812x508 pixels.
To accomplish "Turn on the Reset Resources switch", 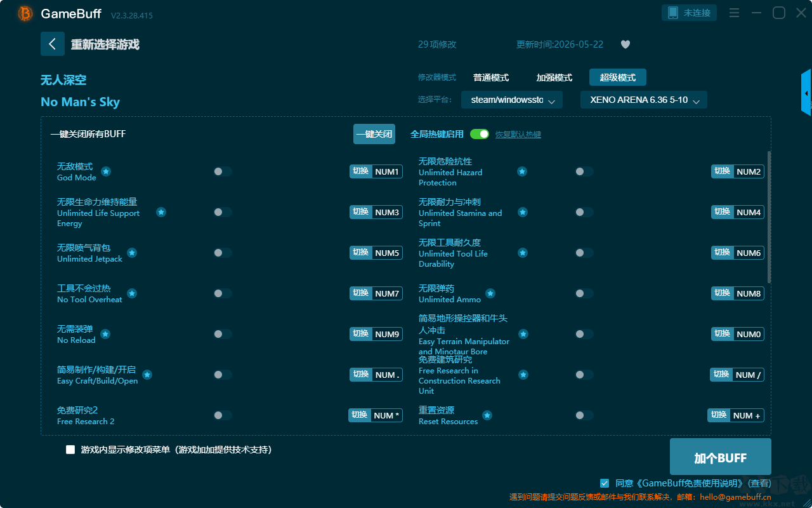I will tap(584, 415).
